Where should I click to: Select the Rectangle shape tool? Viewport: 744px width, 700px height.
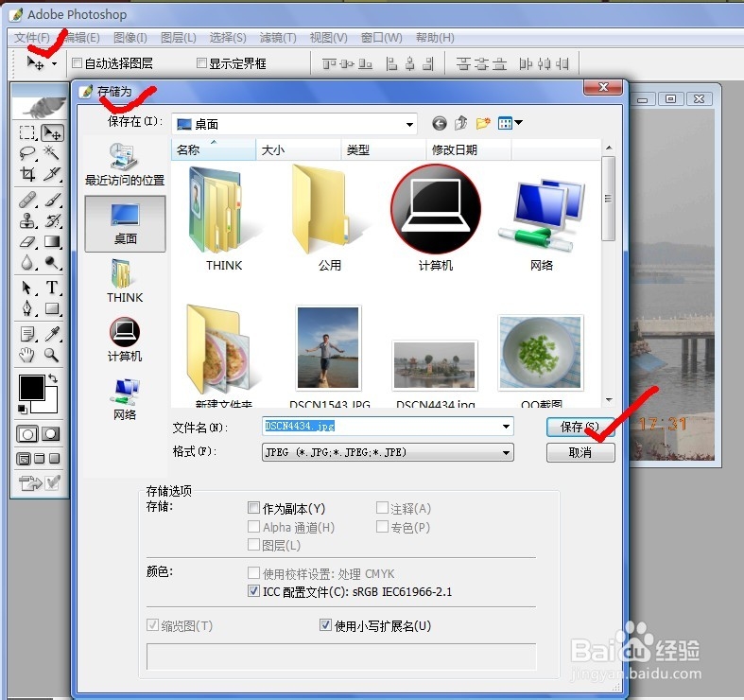pyautogui.click(x=51, y=308)
